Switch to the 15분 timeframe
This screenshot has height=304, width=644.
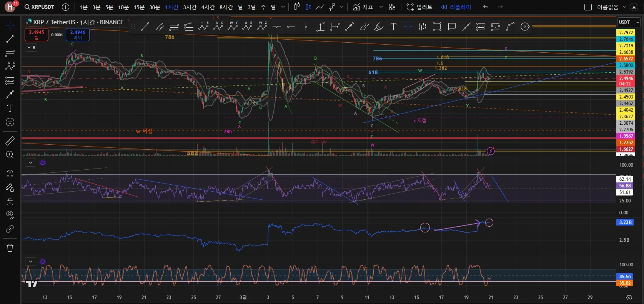click(x=139, y=7)
